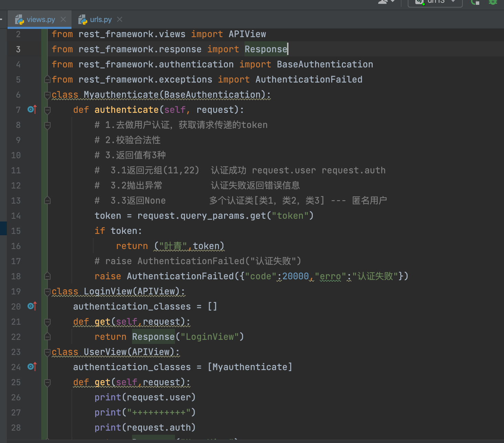Click 'APIView' in the line 2 import
Screen dimensions: 504x443
pyautogui.click(x=247, y=34)
